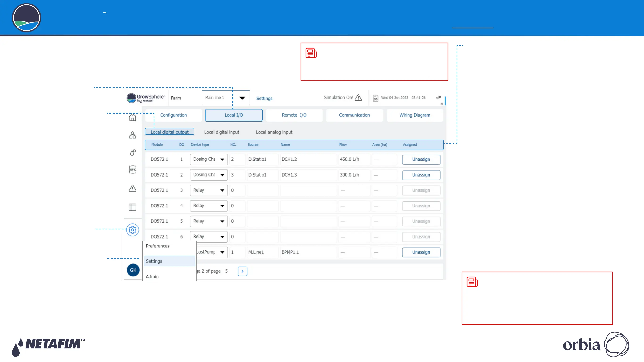Switch to the Remote I/O tab

click(x=294, y=115)
